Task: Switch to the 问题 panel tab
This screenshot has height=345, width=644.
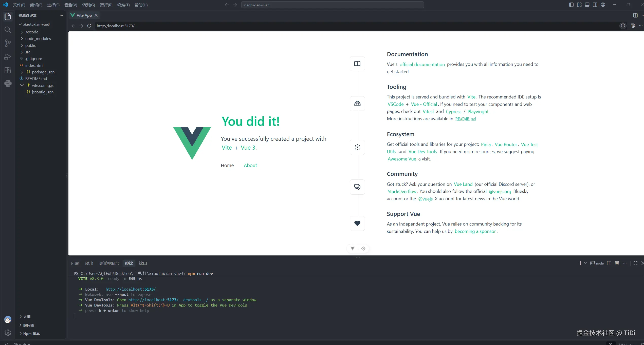Action: pos(75,263)
